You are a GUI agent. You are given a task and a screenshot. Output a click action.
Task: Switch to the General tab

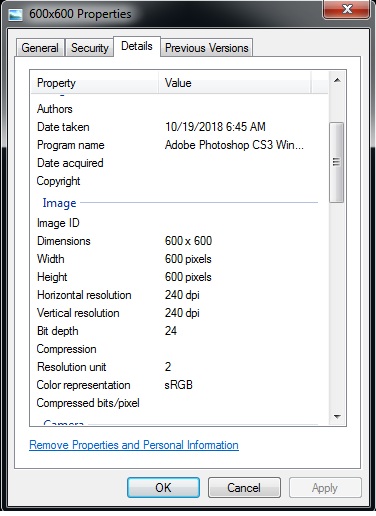pyautogui.click(x=40, y=48)
